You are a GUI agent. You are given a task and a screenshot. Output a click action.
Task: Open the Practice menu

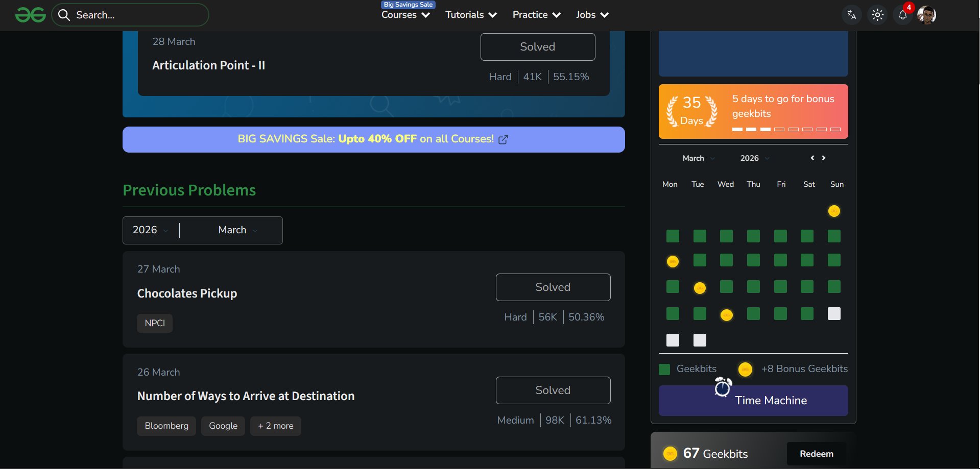(537, 15)
